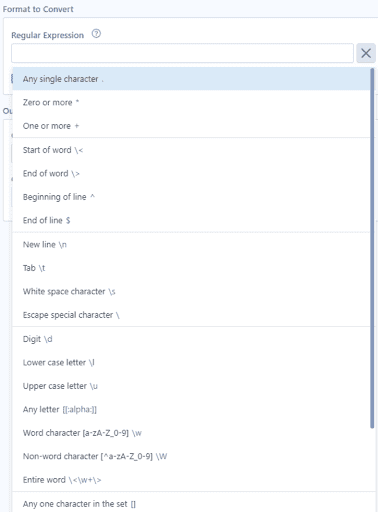Click inside the Regular Expression input field
Viewport: 378px width, 512px height.
click(182, 53)
